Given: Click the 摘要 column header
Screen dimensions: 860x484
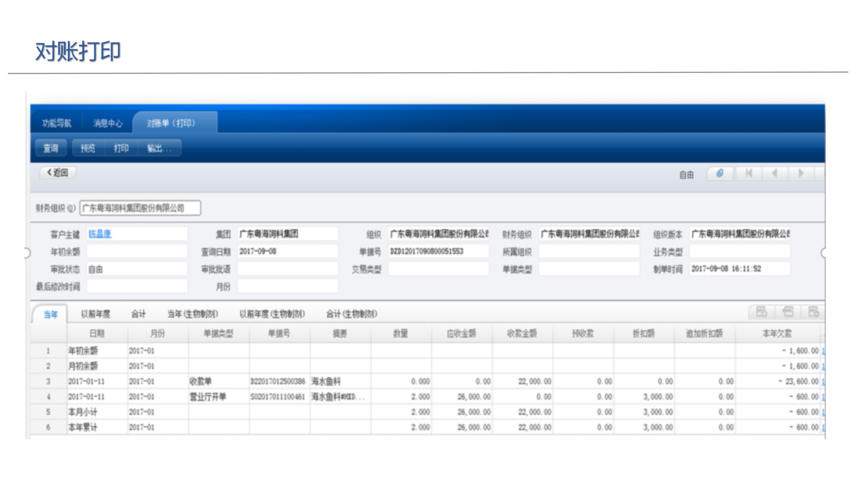Looking at the screenshot, I should coord(340,333).
